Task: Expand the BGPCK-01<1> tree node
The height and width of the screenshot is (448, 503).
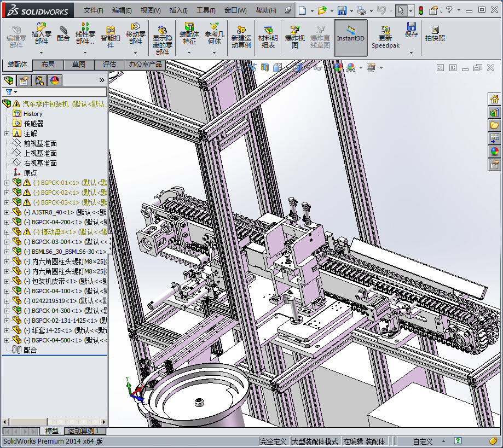Action: point(7,183)
